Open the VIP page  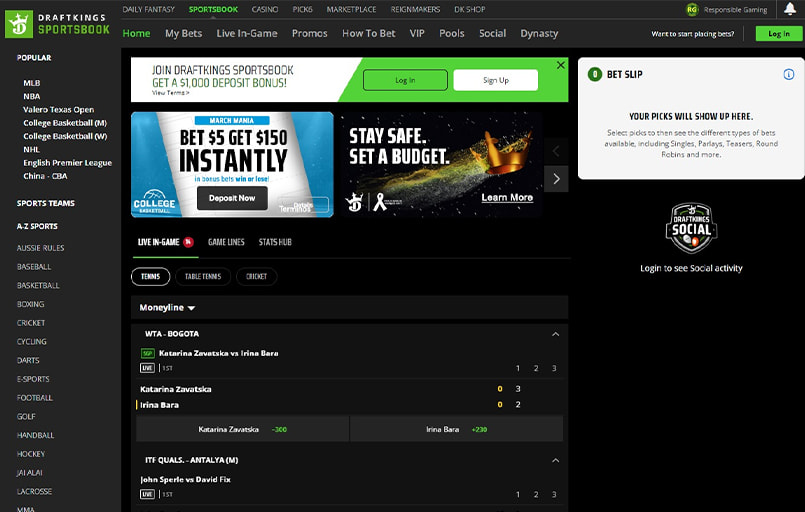click(417, 33)
